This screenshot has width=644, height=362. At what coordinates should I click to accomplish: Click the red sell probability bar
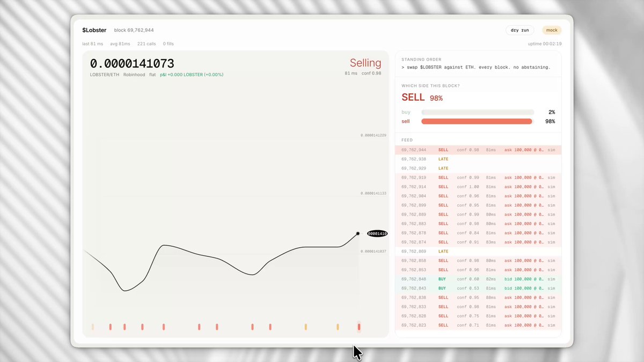point(477,121)
